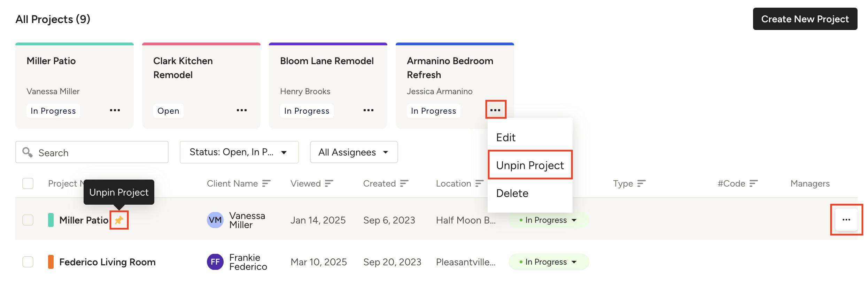Click the yellow pin icon beside Miller Patio
This screenshot has height=288, width=868.
pos(119,220)
